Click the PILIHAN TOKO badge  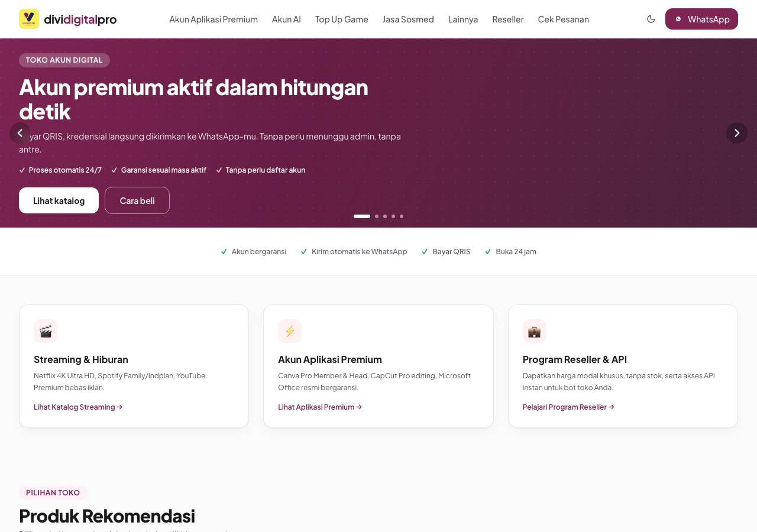pyautogui.click(x=53, y=492)
